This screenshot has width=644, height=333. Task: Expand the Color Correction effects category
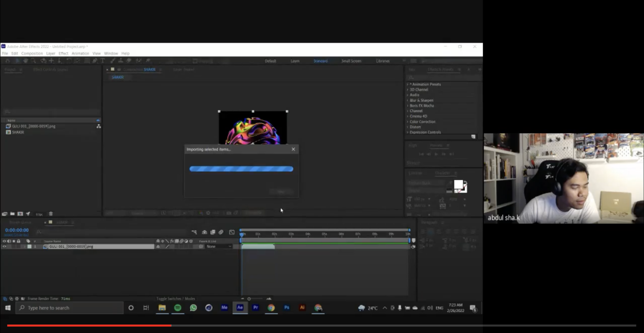click(x=407, y=122)
